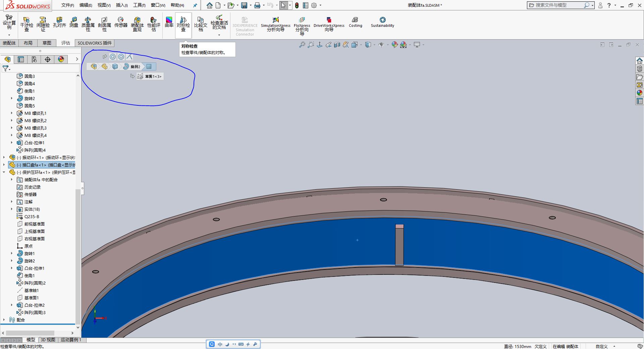Click Zoom to Fit in view toolbar

coord(302,45)
